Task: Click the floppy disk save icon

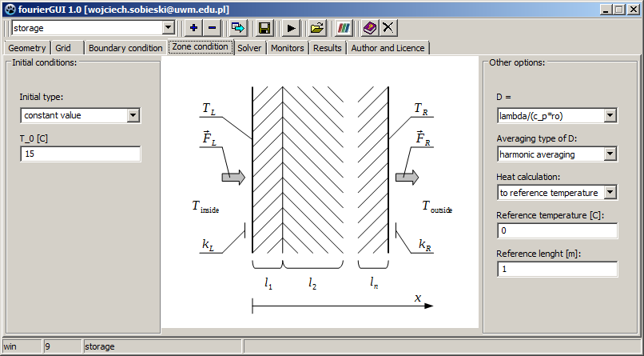Action: pos(264,28)
